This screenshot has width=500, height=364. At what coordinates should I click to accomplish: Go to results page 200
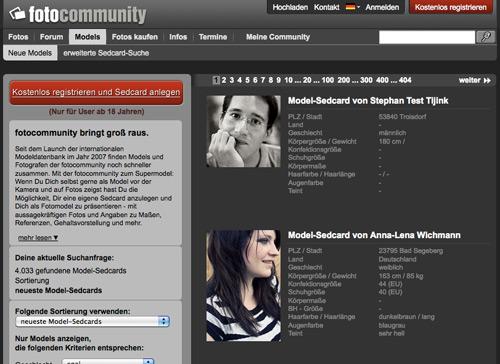coord(344,80)
